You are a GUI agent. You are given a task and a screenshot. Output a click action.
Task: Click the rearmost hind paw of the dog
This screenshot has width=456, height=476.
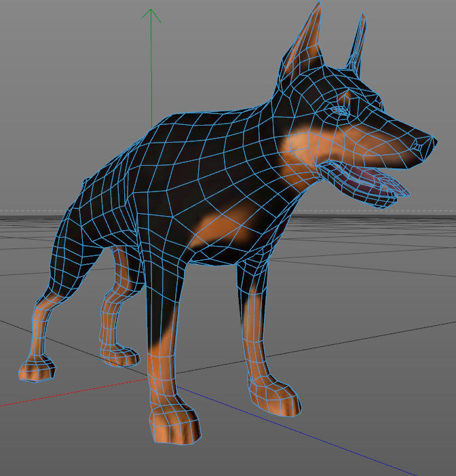pyautogui.click(x=37, y=368)
